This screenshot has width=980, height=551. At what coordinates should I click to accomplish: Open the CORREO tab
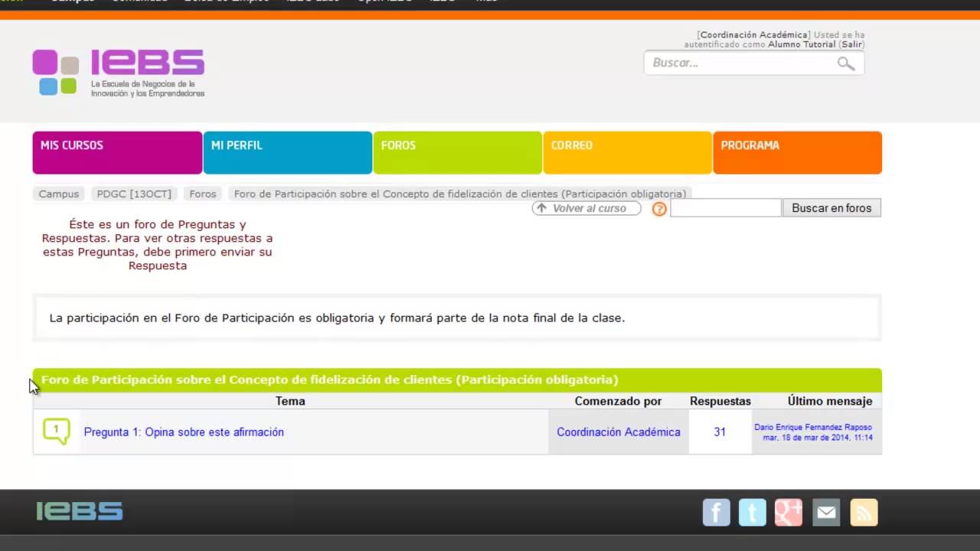click(628, 152)
